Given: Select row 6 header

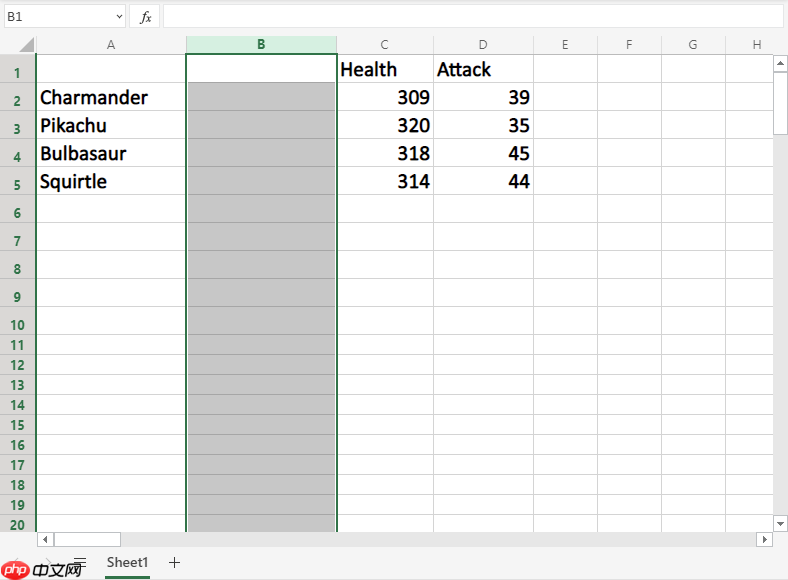Looking at the screenshot, I should (18, 209).
